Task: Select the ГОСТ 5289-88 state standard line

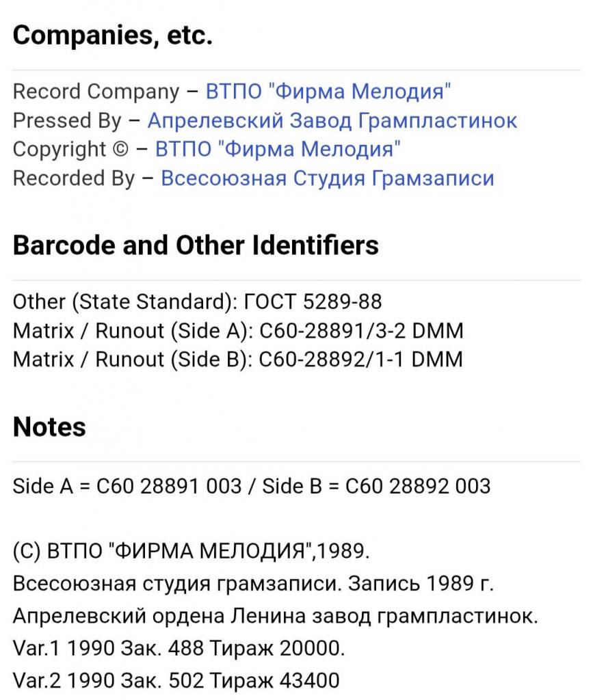Action: 198,301
